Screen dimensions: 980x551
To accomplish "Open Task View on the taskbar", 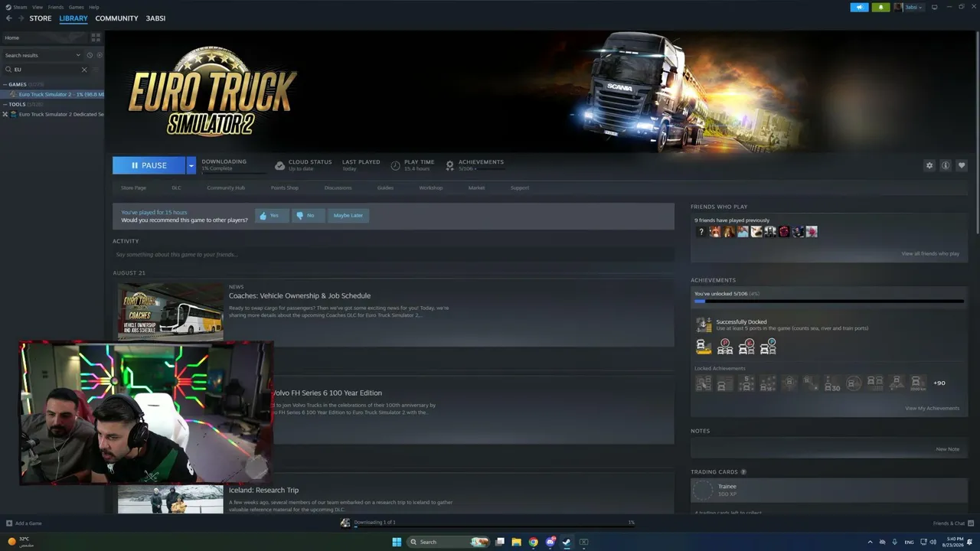I will (500, 542).
